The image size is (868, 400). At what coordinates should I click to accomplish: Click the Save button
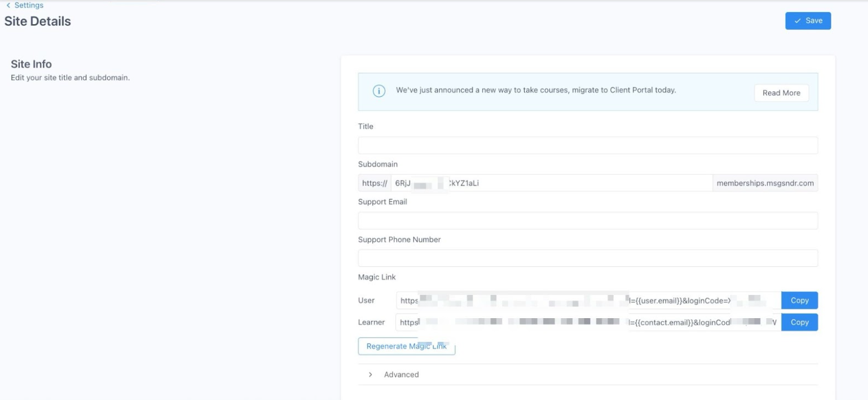808,21
